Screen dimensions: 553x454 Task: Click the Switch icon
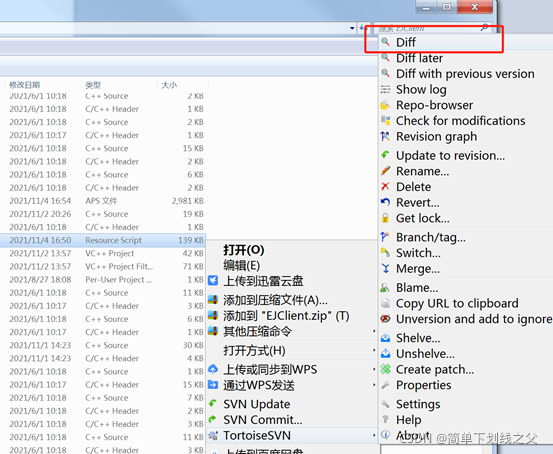[385, 253]
